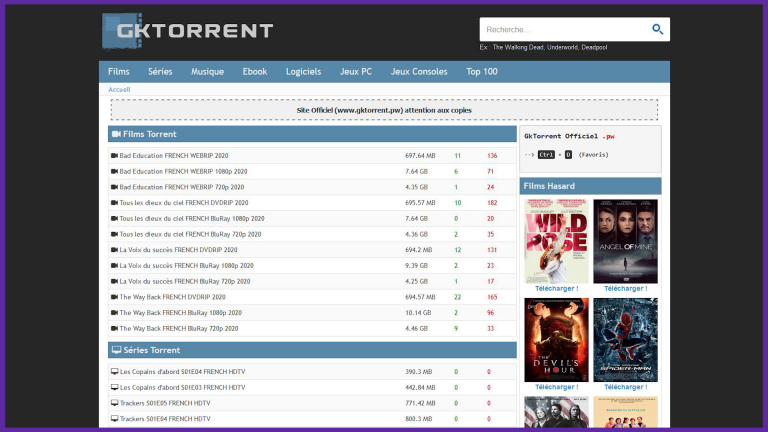The image size is (768, 432).
Task: Click the GKTorrent logo
Action: tap(187, 31)
